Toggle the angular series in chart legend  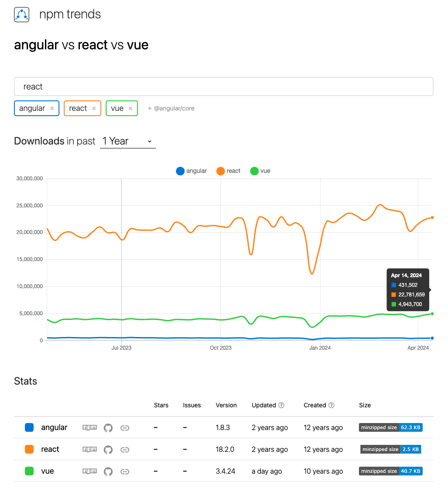191,171
